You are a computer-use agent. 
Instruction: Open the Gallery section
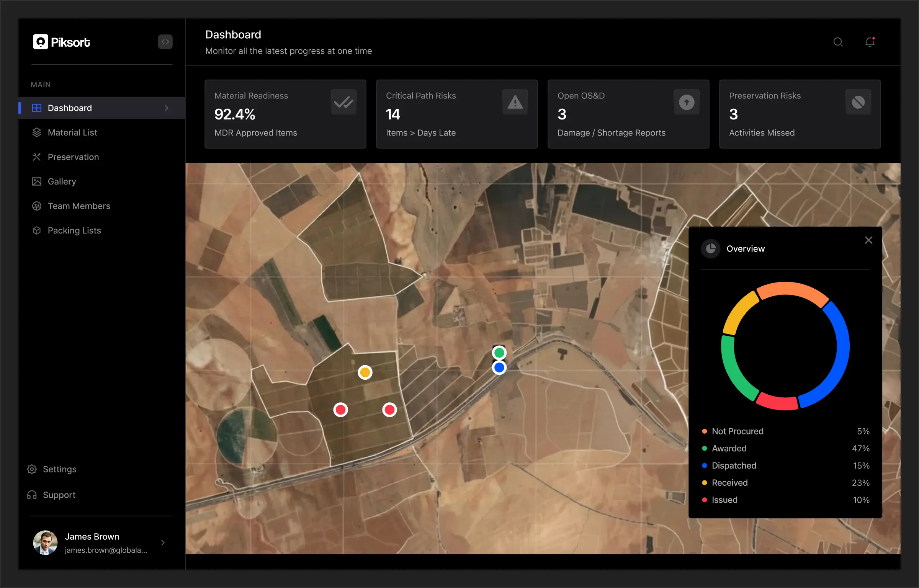[62, 181]
